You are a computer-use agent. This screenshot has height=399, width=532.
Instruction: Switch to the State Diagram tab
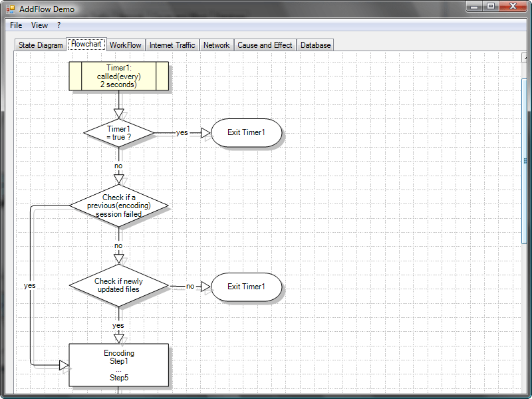39,45
